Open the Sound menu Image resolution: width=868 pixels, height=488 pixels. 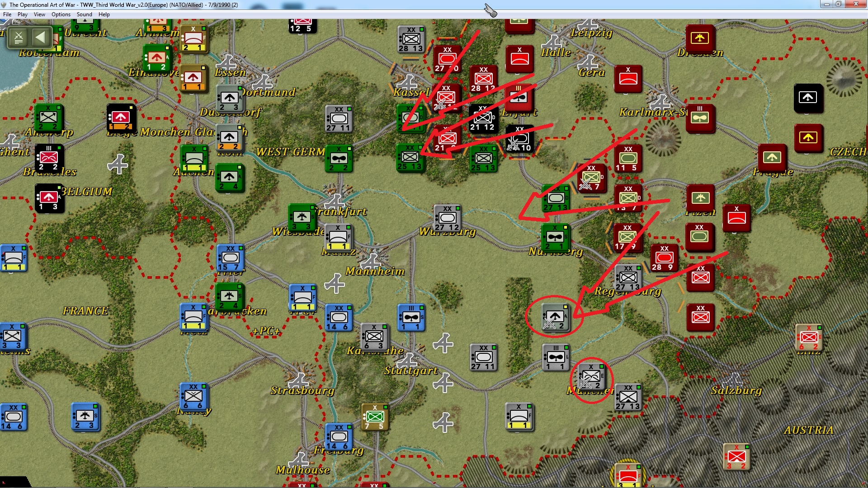[85, 14]
